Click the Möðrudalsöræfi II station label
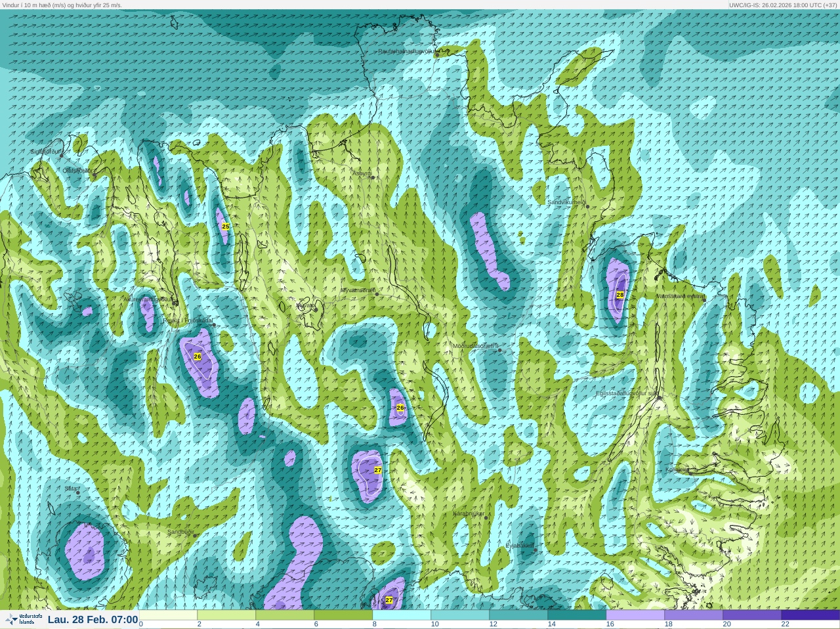 pyautogui.click(x=476, y=346)
